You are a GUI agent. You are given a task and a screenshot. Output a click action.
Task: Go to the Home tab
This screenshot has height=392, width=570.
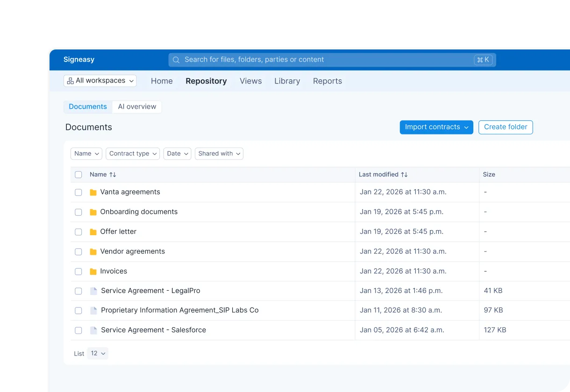162,81
